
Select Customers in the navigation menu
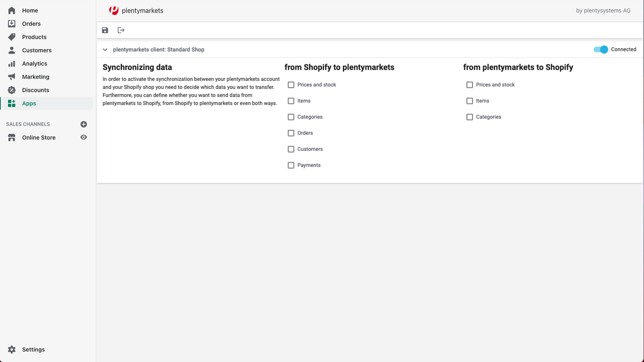point(37,50)
